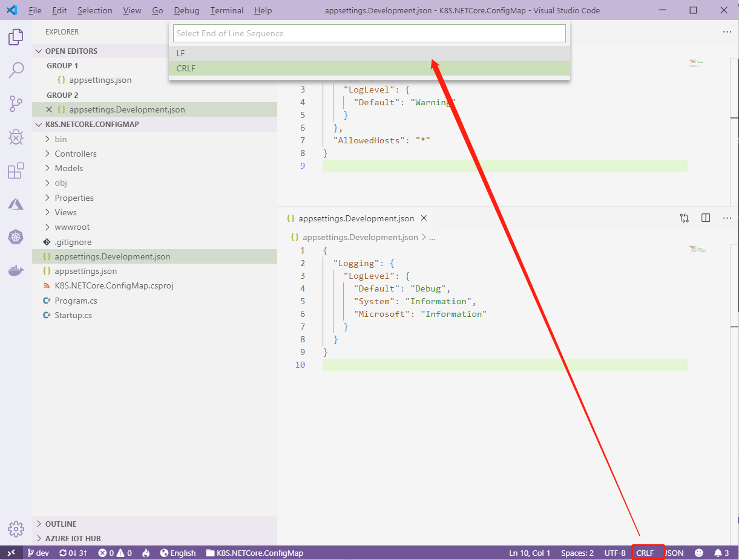Click UTF-8 encoding in status bar
The width and height of the screenshot is (739, 560).
pos(615,553)
